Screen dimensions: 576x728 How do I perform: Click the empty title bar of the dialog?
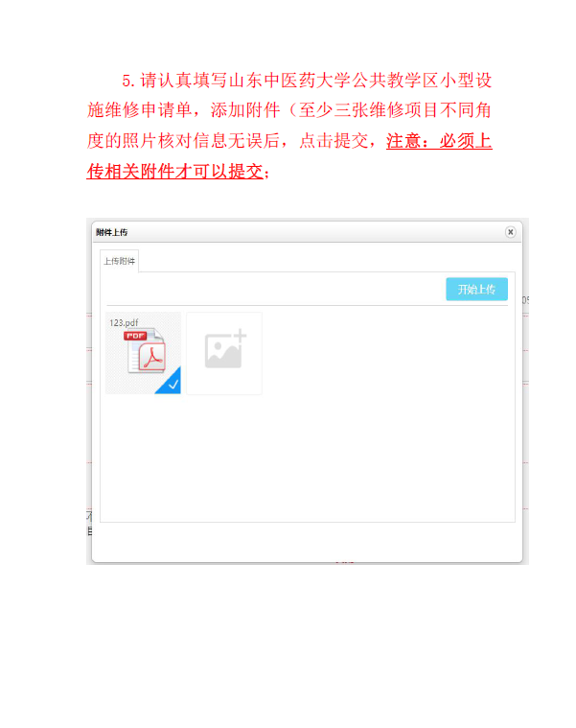coord(315,232)
